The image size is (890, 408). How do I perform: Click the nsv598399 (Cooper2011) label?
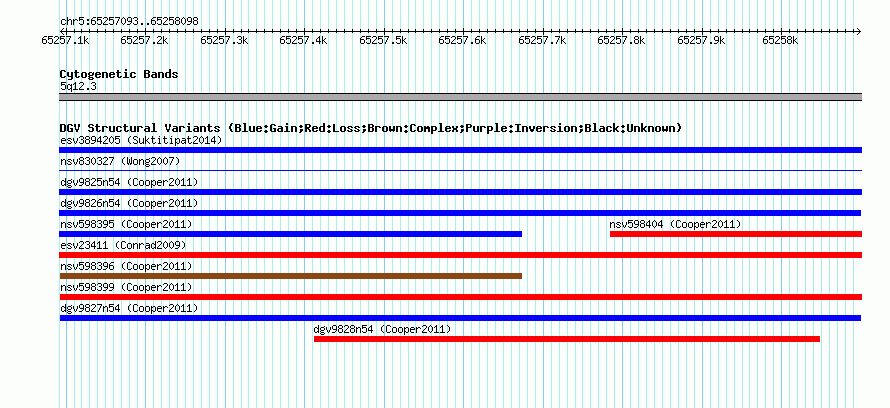126,287
